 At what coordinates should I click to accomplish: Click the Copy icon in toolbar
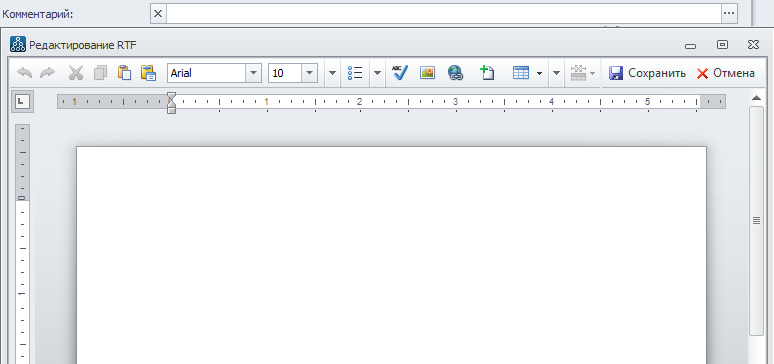(100, 73)
